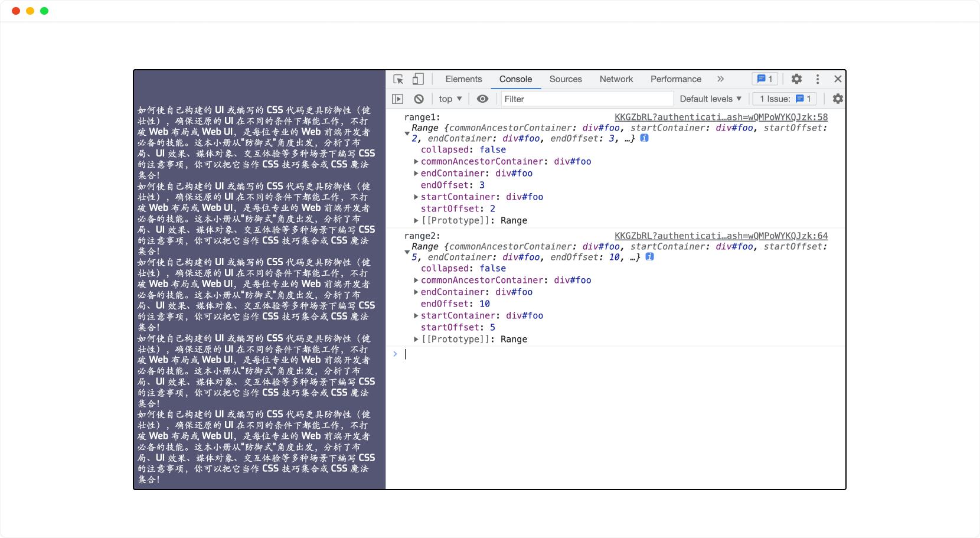Click the 'range2:' log label
Viewport: 980px width, 538px height.
click(422, 236)
